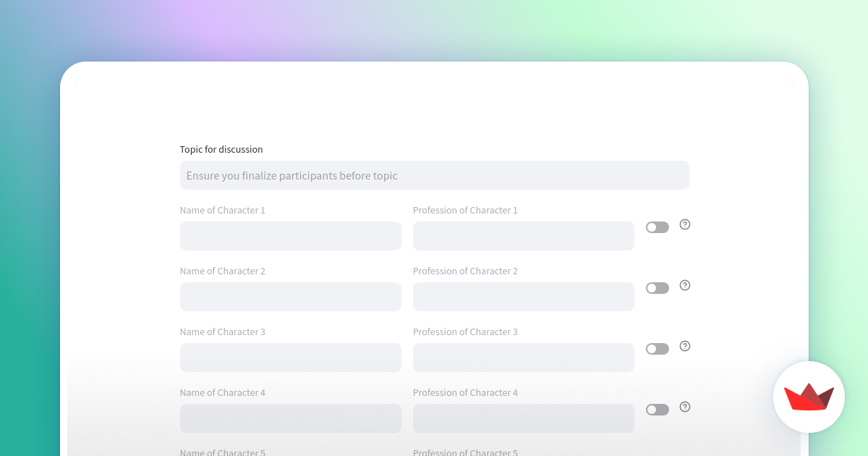This screenshot has width=868, height=456.
Task: Click the Name of Character 1 field
Action: [291, 236]
